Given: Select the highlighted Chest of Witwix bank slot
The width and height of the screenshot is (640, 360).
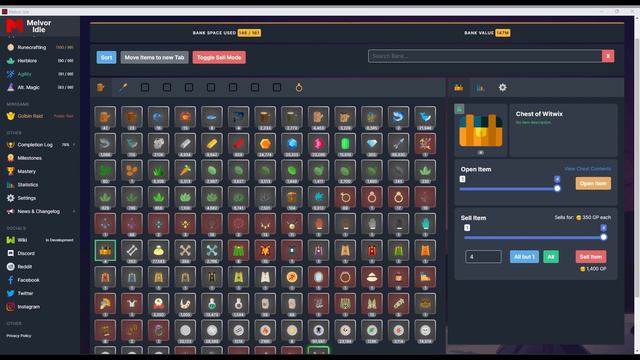Looking at the screenshot, I should pos(105,251).
